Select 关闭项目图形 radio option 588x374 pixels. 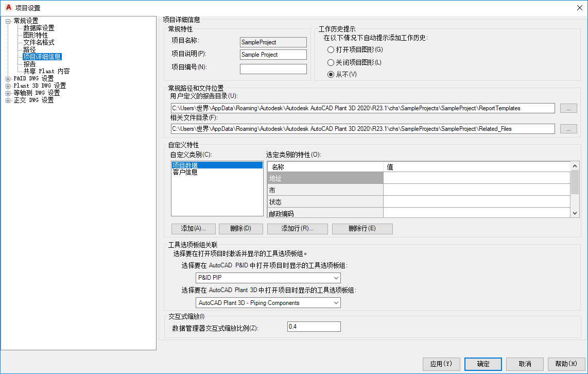pyautogui.click(x=354, y=62)
